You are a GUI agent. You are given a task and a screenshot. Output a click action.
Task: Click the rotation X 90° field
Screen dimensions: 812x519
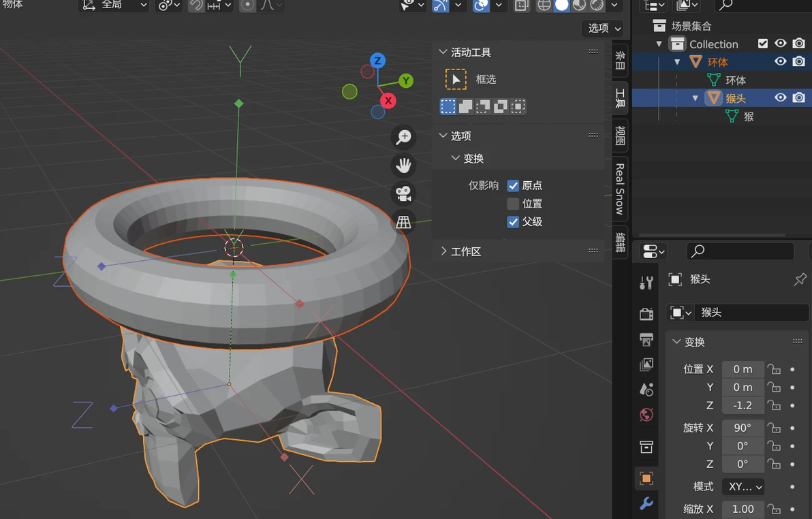pyautogui.click(x=743, y=428)
